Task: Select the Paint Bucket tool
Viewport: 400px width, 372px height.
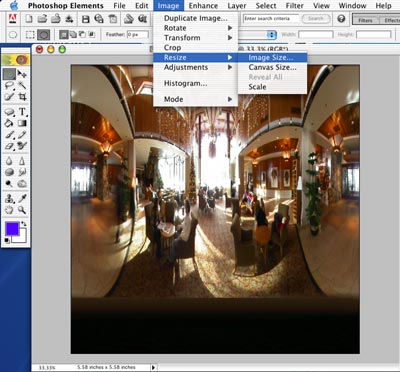Action: click(x=9, y=123)
